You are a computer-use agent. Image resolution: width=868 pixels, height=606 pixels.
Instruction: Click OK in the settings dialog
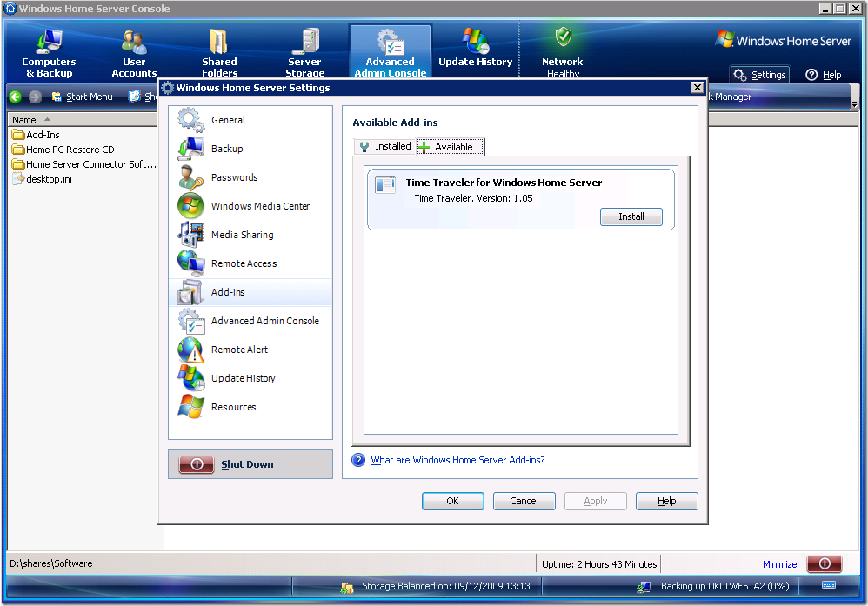[453, 501]
